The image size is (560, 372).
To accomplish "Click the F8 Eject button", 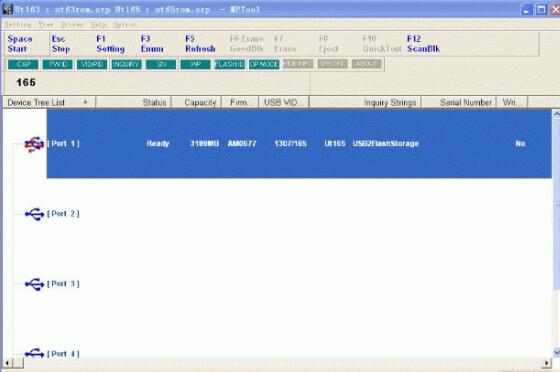I will (328, 44).
